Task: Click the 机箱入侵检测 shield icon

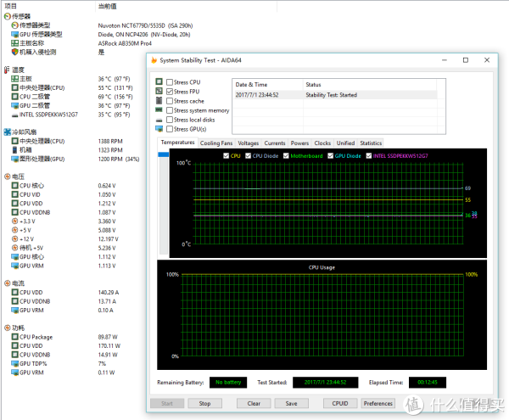Action: tap(14, 52)
